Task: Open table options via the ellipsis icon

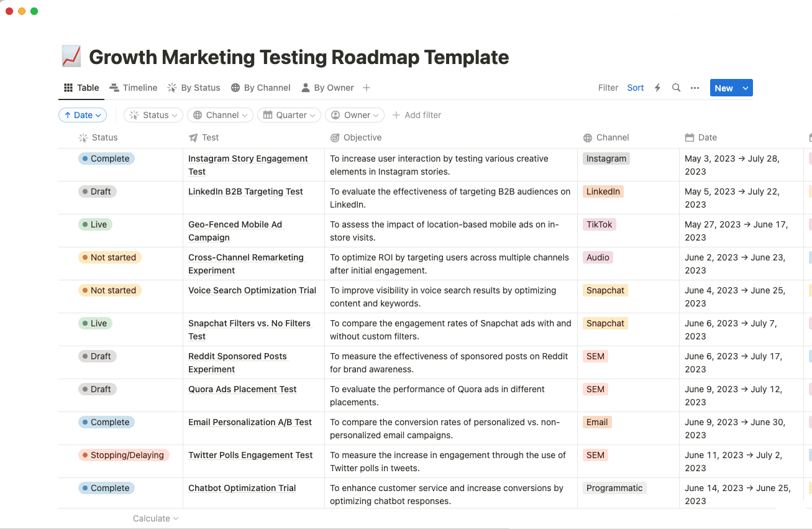Action: click(x=695, y=88)
